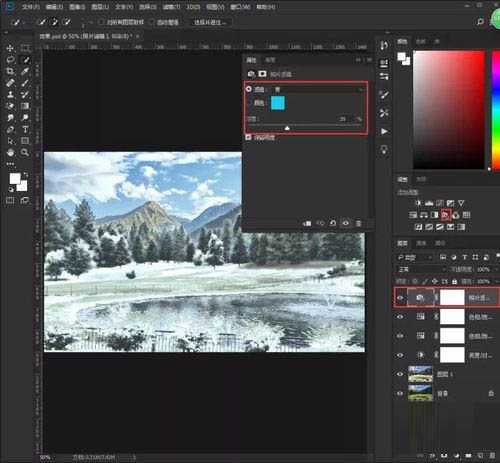Image resolution: width=500 pixels, height=463 pixels.
Task: Toggle visibility of the Photo Filter layer
Action: 401,298
